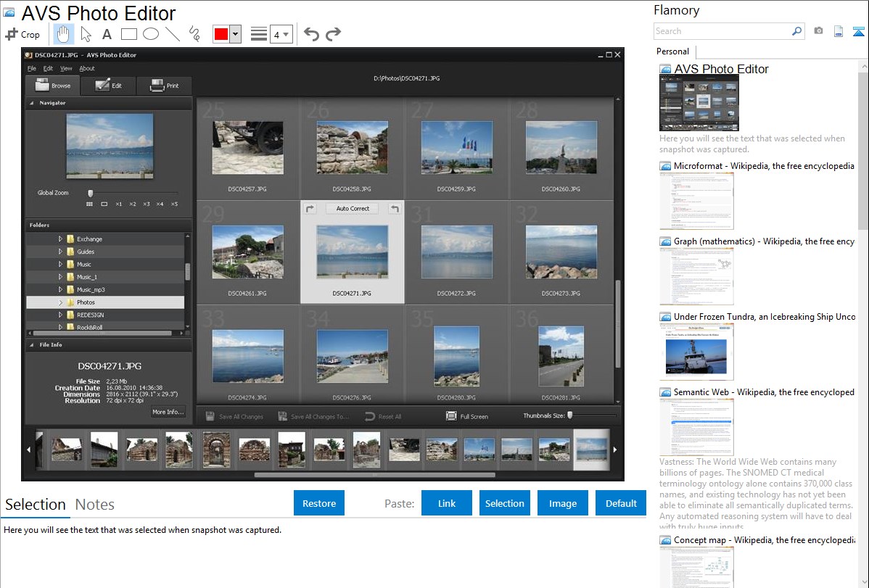Click the search magnifier icon
Viewport: 869px width, 588px height.
pos(796,32)
